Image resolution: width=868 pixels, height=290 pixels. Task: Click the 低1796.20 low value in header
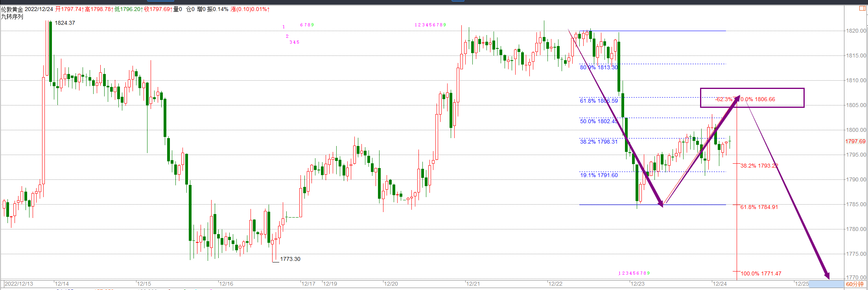(x=129, y=9)
